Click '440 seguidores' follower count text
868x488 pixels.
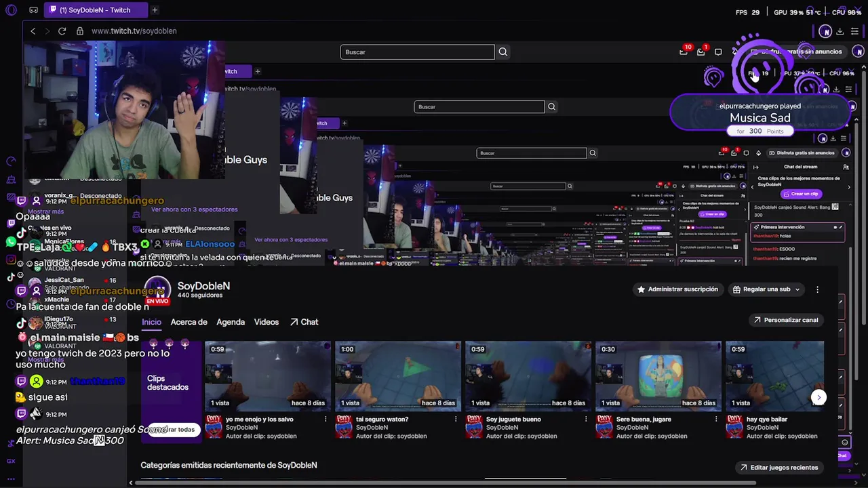click(x=200, y=296)
